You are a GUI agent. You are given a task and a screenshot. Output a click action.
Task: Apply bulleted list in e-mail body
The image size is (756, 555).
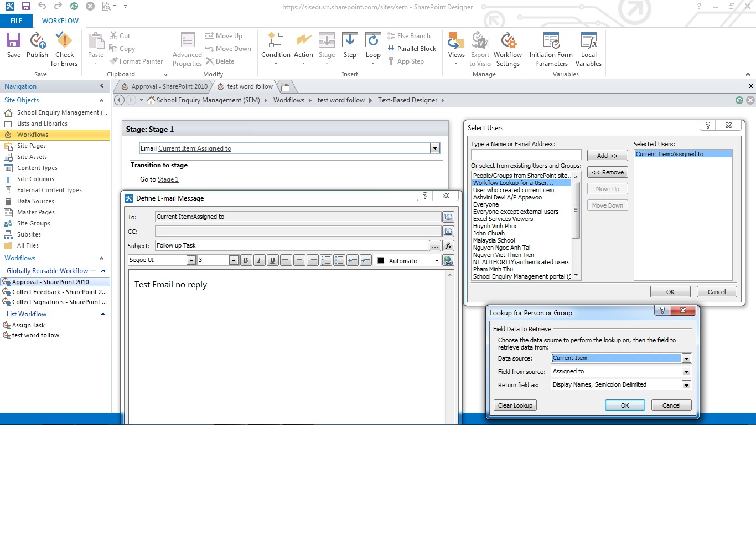tap(339, 260)
